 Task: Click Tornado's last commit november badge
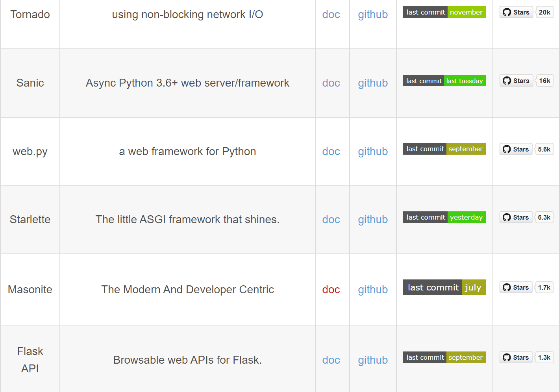444,12
